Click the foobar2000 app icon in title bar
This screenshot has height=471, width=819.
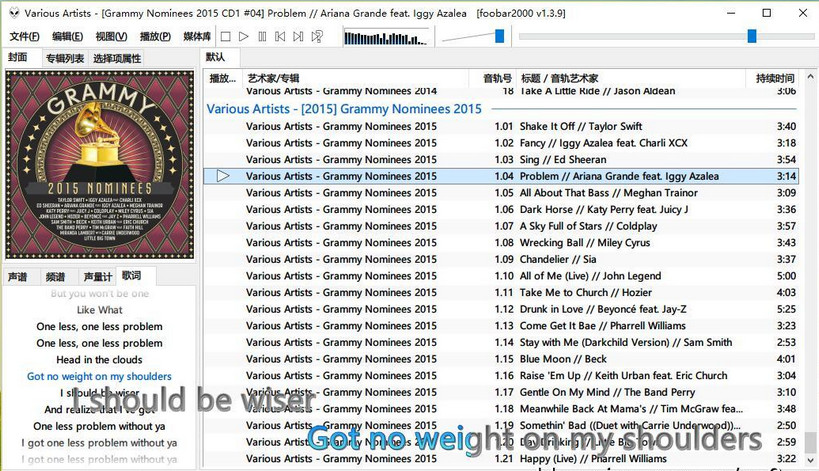pyautogui.click(x=14, y=13)
